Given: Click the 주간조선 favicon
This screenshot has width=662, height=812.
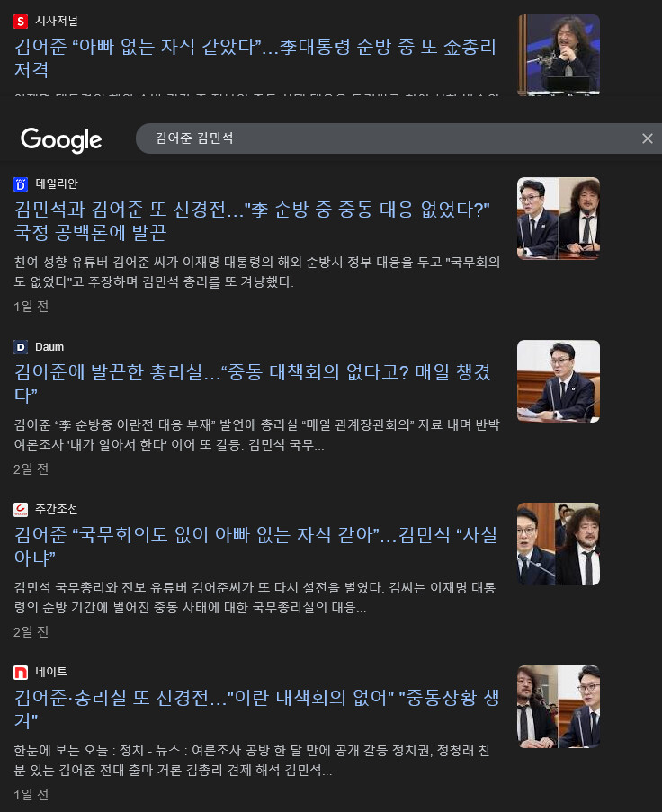Looking at the screenshot, I should [20, 510].
